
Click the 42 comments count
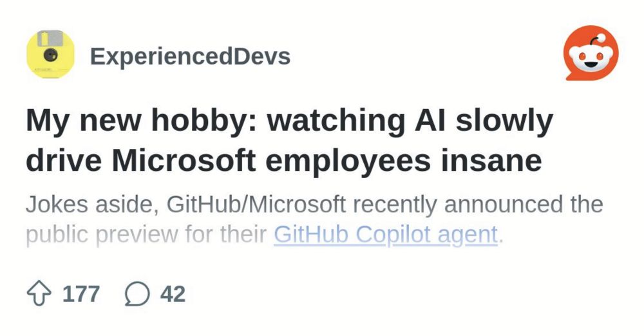click(173, 293)
